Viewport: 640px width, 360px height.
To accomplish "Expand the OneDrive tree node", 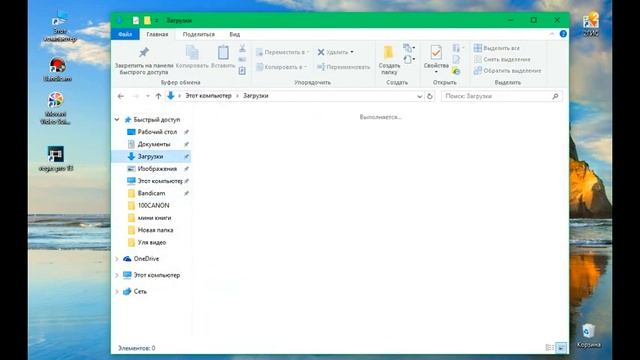I will (117, 259).
